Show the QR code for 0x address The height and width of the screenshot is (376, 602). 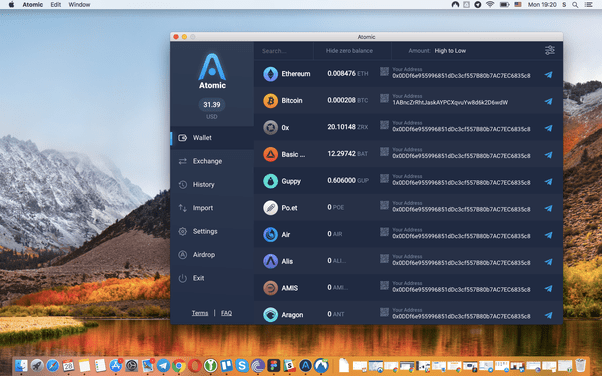(384, 125)
